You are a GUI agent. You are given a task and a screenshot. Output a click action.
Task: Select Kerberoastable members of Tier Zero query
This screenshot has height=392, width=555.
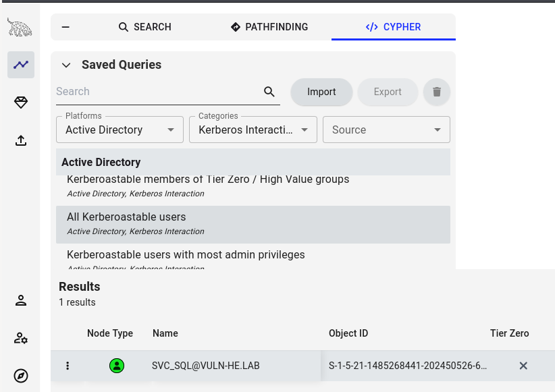click(253, 186)
